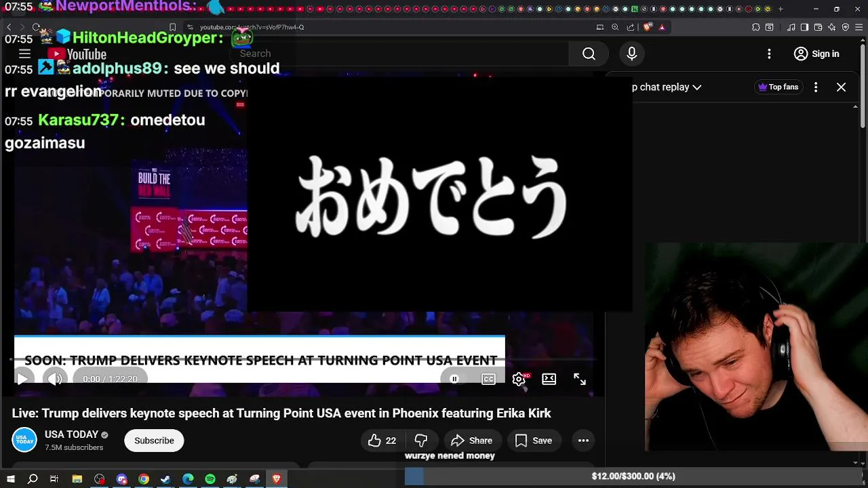Save the video to a playlist
Viewport: 868px width, 488px height.
click(x=533, y=441)
